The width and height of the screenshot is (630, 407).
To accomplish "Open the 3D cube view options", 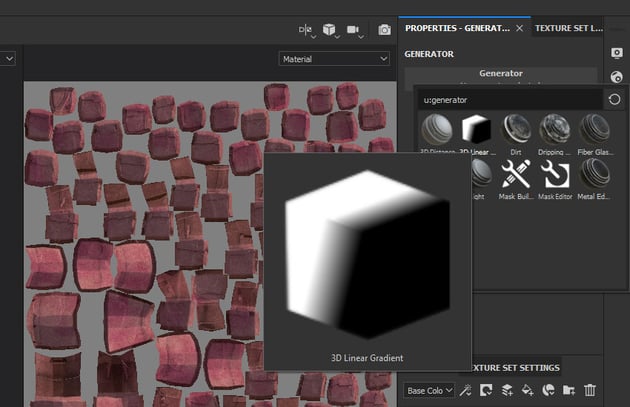I will [x=329, y=30].
